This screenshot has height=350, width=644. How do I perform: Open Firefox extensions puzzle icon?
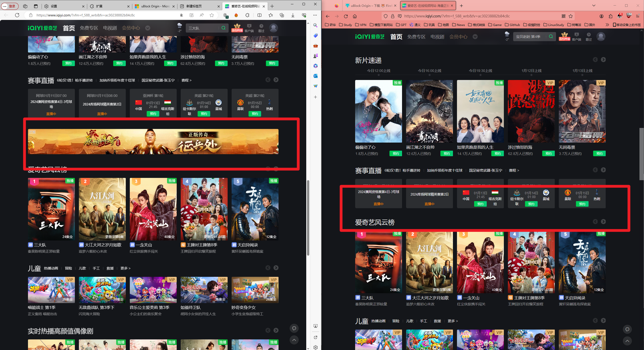(610, 16)
